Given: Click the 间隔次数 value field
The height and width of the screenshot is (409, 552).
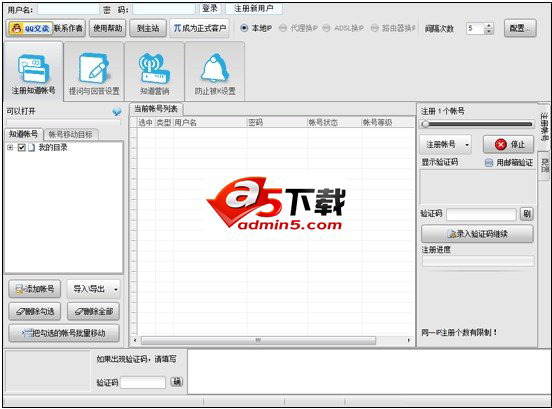Looking at the screenshot, I should coord(476,28).
